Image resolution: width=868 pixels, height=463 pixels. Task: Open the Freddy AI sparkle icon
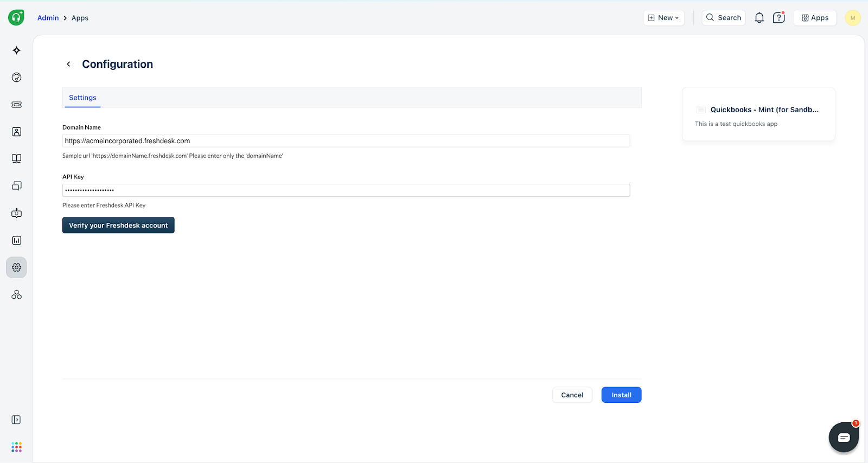[17, 50]
